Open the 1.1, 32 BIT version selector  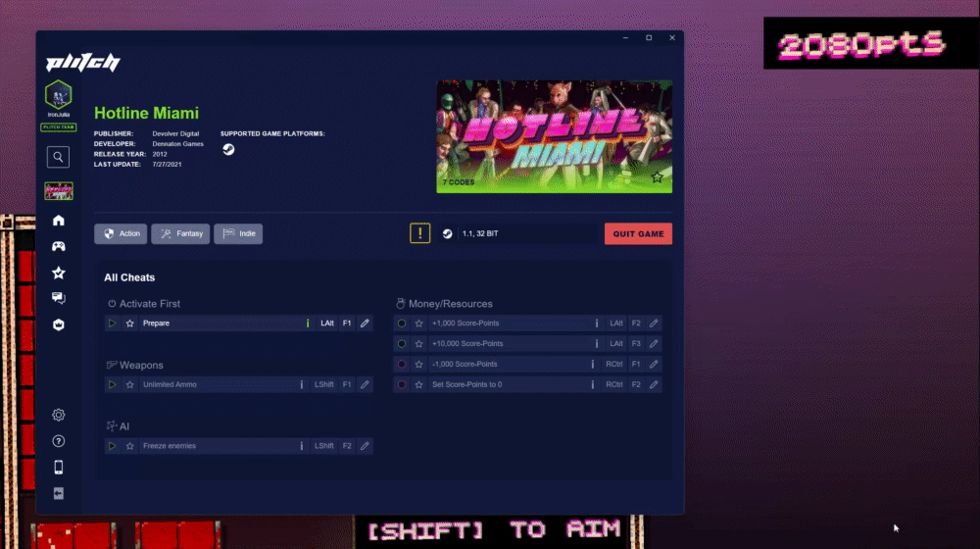pos(518,234)
